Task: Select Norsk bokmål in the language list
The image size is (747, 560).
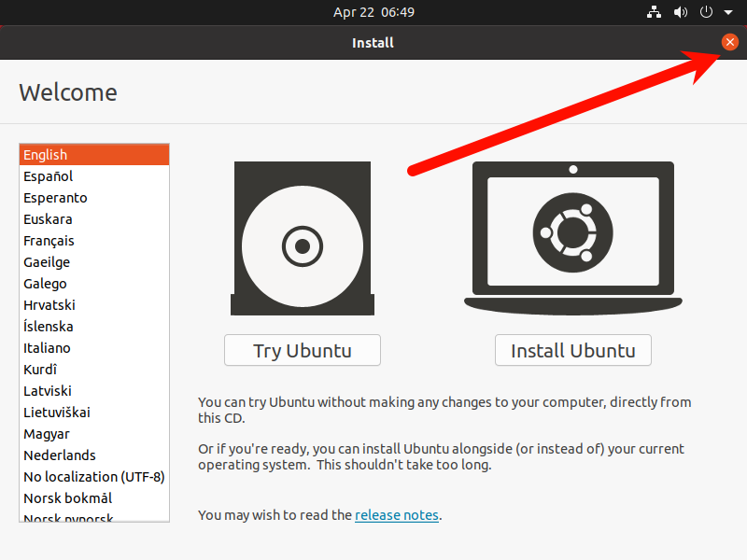Action: pyautogui.click(x=94, y=497)
